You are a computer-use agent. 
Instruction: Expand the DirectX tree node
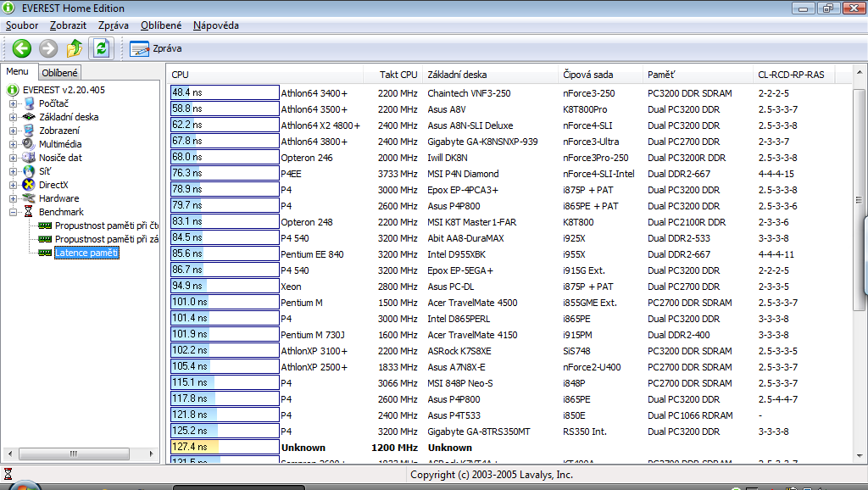pyautogui.click(x=13, y=185)
